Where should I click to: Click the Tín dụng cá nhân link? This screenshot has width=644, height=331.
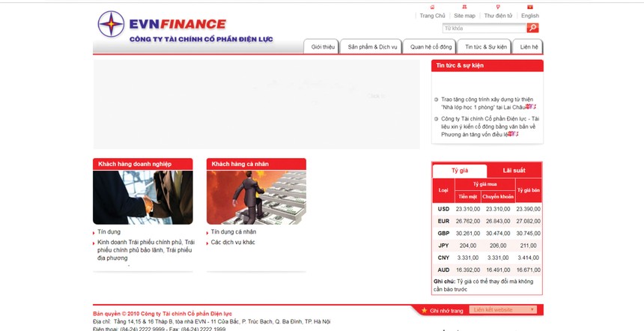coord(233,232)
